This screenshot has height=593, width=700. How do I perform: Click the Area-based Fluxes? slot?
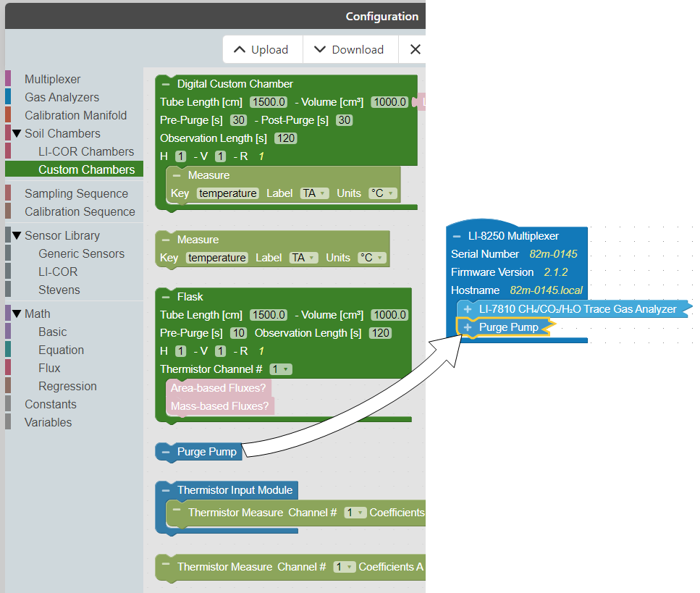click(218, 388)
